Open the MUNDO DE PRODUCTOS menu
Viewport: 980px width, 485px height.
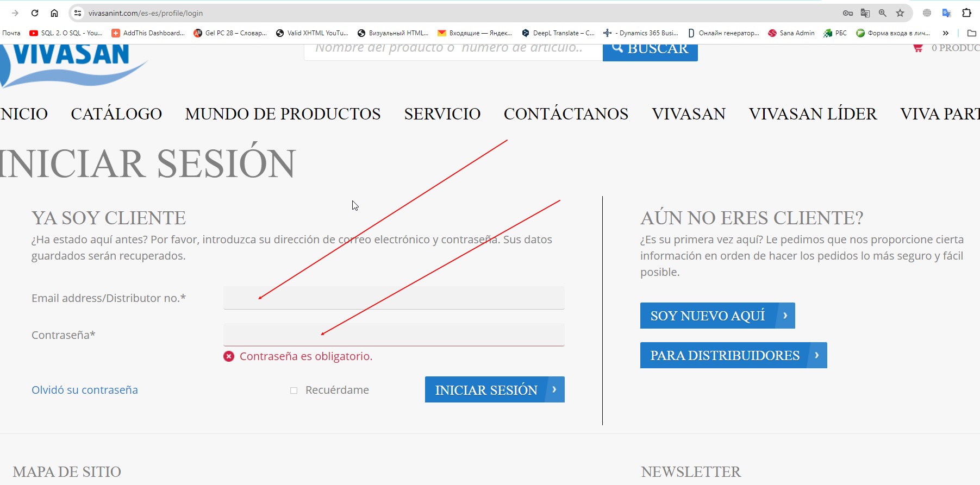tap(283, 114)
